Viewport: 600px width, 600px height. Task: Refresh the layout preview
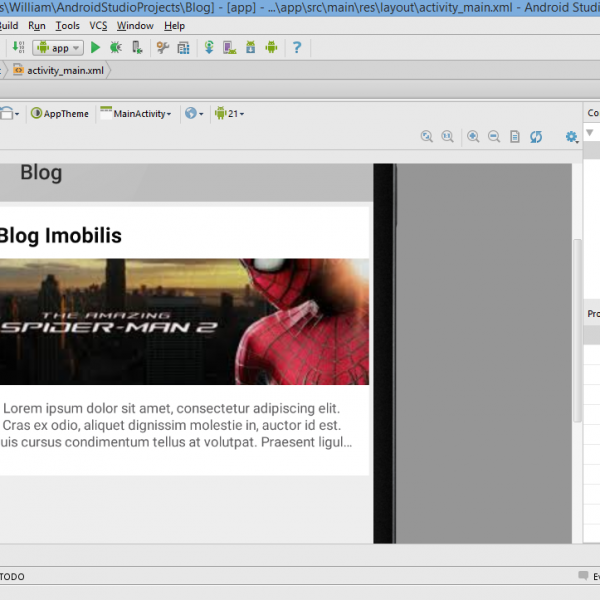point(536,137)
